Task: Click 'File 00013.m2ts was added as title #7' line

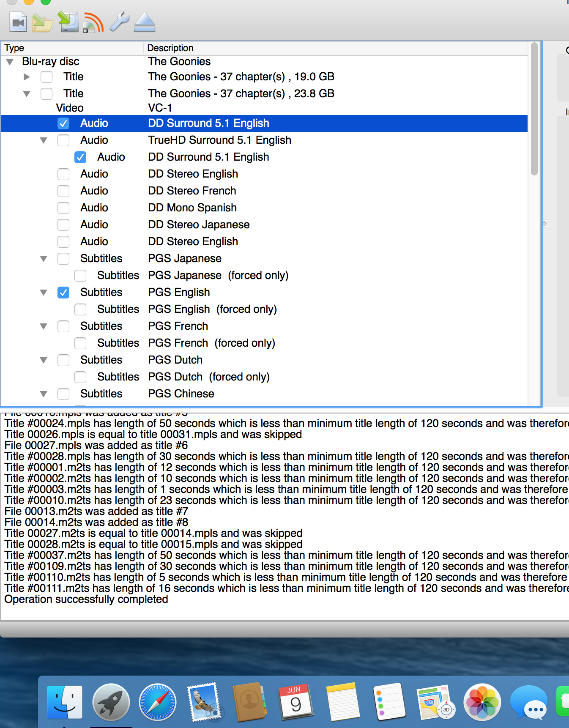Action: [96, 512]
